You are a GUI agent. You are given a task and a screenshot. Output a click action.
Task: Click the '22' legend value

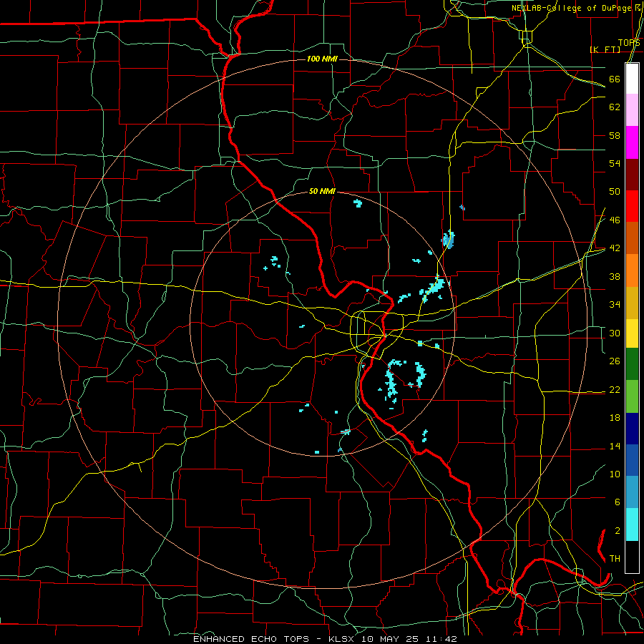click(x=615, y=389)
